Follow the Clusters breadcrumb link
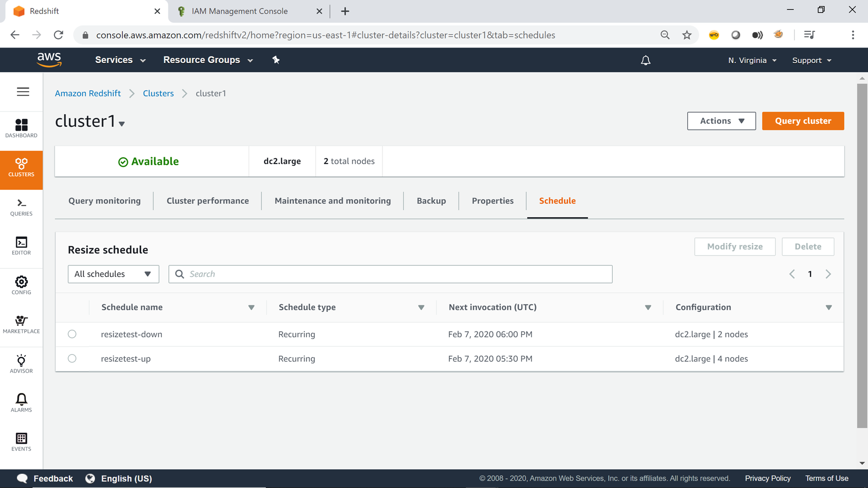Viewport: 868px width, 488px height. [158, 93]
